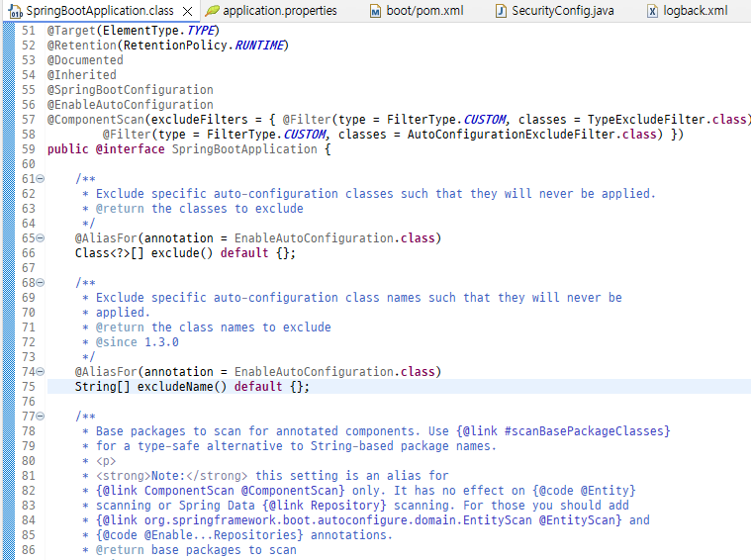Collapse the Javadoc comment at line 77
The image size is (751, 560).
pyautogui.click(x=41, y=417)
